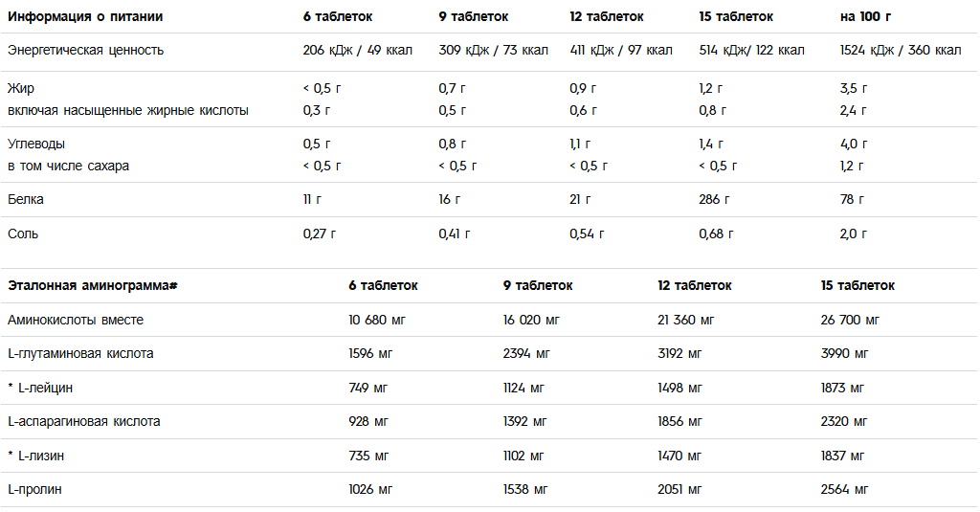Click the '* L-лизин' row label
The image size is (980, 512).
pyautogui.click(x=35, y=456)
